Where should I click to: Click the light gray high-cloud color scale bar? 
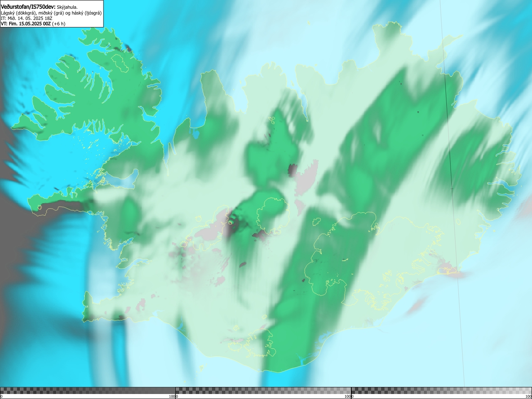click(x=441, y=391)
